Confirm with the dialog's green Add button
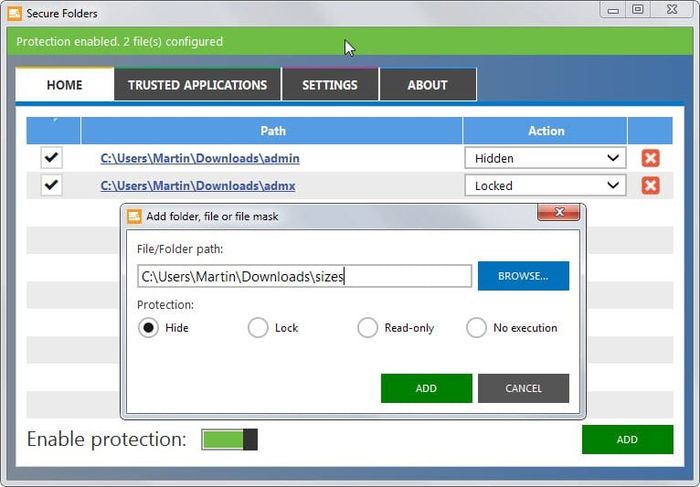700x487 pixels. (x=426, y=388)
